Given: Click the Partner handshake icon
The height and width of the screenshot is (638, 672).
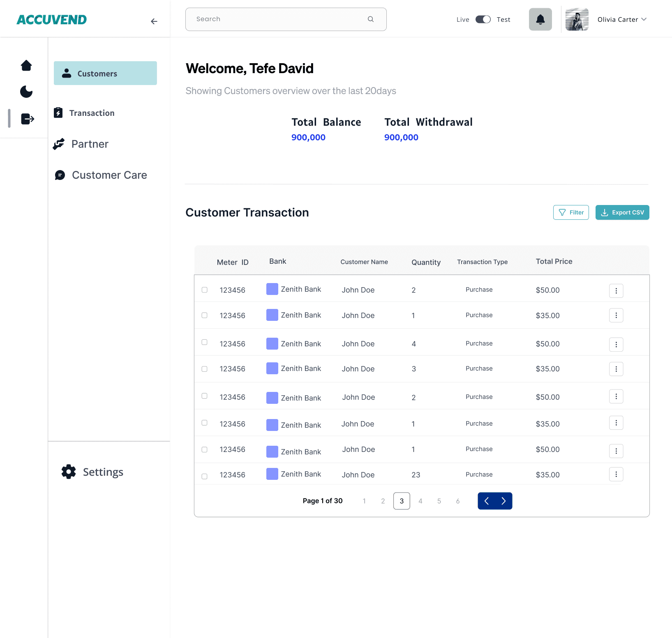Looking at the screenshot, I should (x=59, y=144).
